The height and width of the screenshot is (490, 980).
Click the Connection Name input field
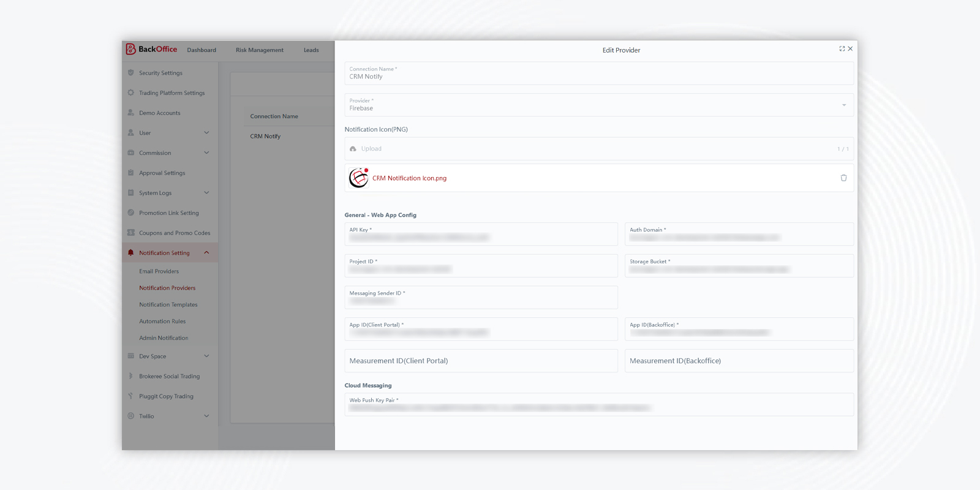[x=599, y=73]
